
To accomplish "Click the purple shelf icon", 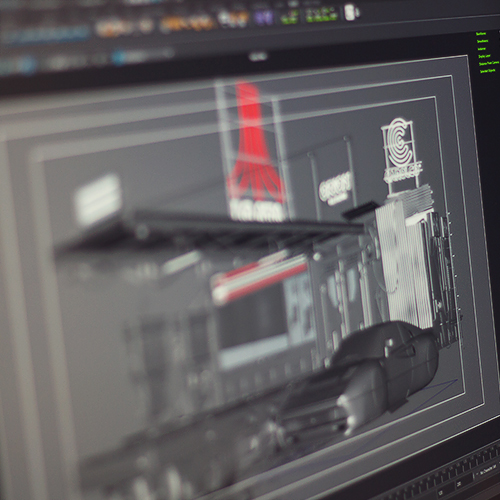I will 263,17.
